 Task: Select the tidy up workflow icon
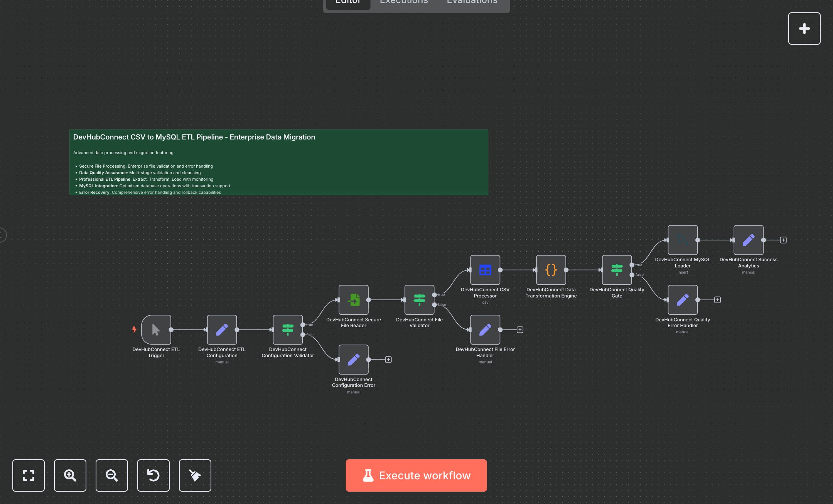click(x=195, y=475)
